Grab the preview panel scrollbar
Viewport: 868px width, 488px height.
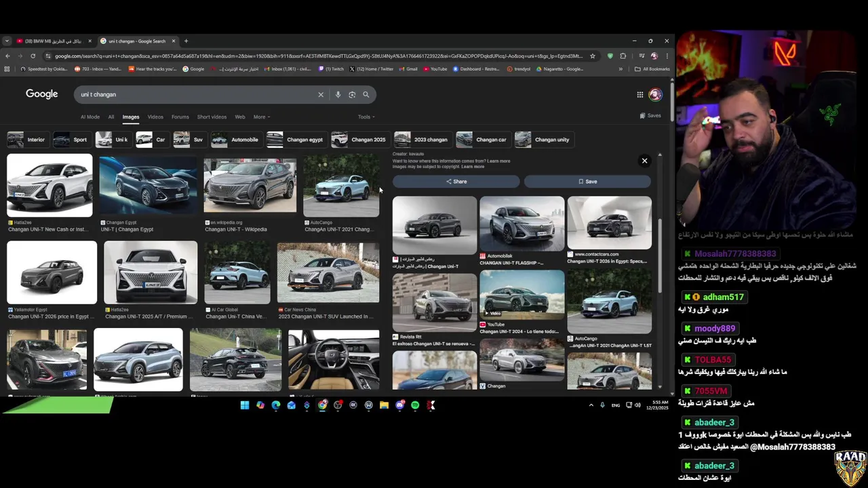[x=660, y=256]
